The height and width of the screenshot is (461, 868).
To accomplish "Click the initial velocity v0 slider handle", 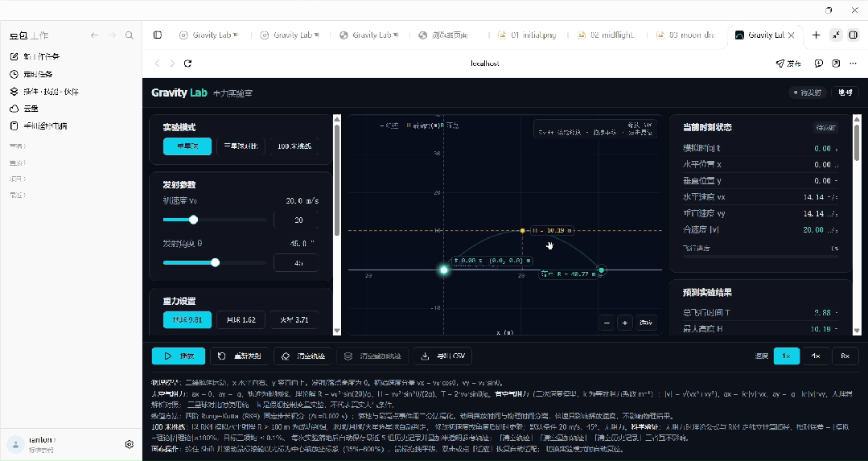I will [193, 220].
